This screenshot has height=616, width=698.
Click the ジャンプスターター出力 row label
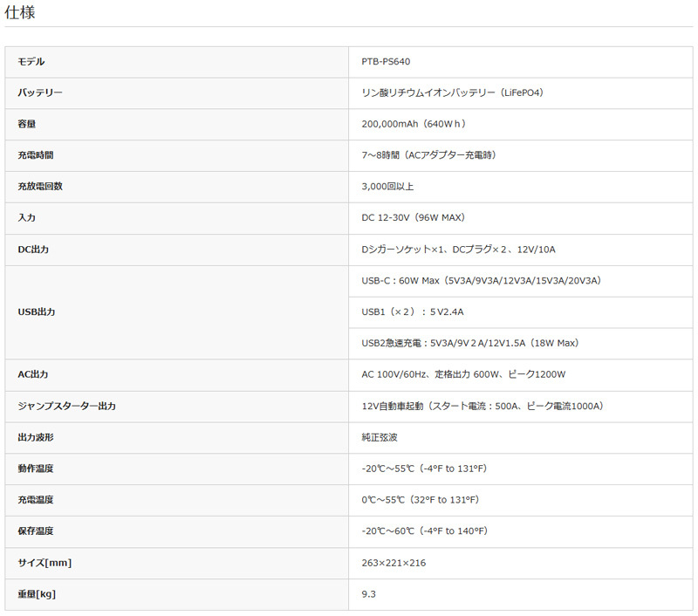click(x=67, y=406)
